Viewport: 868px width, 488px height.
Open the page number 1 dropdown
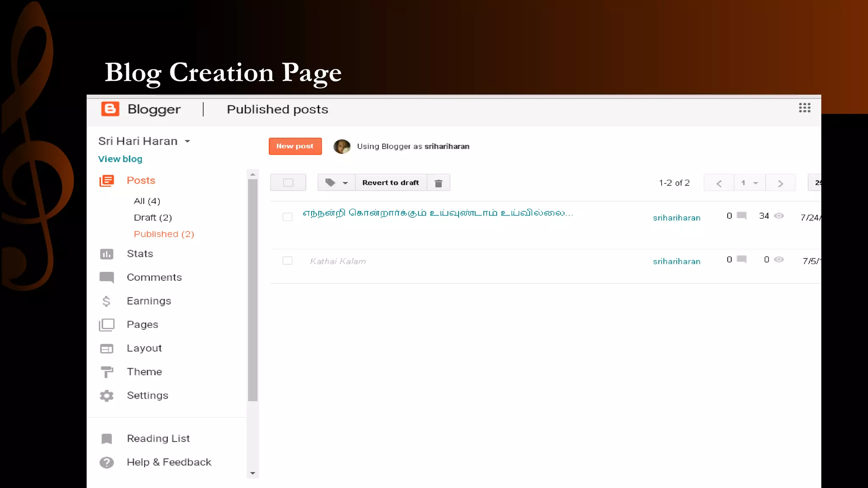pyautogui.click(x=750, y=183)
